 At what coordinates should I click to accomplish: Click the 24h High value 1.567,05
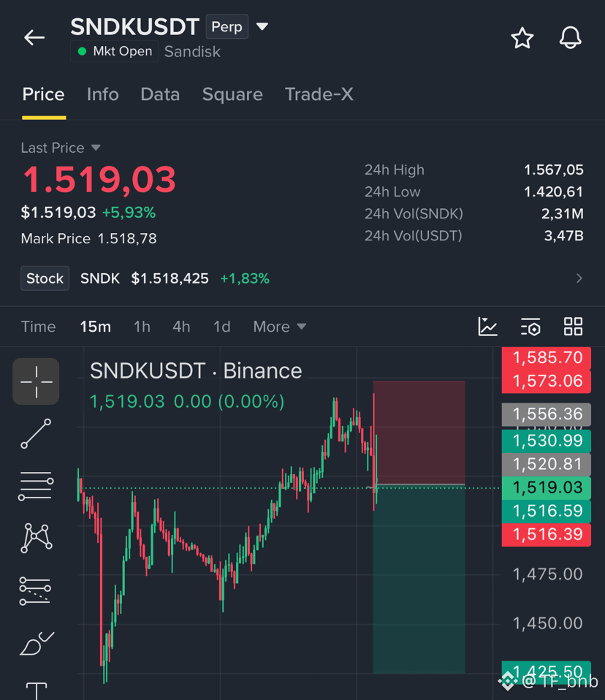point(554,170)
